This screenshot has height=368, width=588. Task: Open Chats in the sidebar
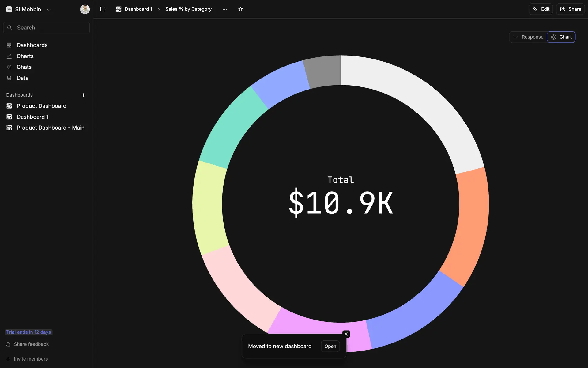coord(24,67)
